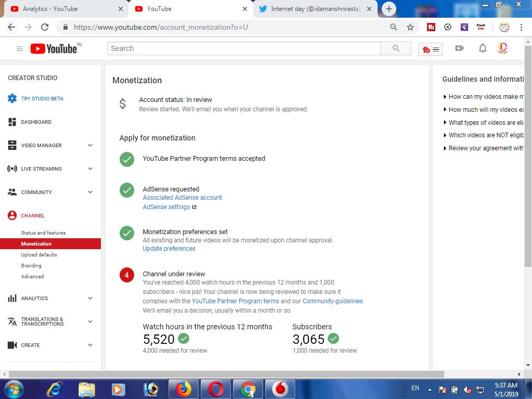This screenshot has width=532, height=399.
Task: Expand the Video Manager section
Action: [x=90, y=145]
